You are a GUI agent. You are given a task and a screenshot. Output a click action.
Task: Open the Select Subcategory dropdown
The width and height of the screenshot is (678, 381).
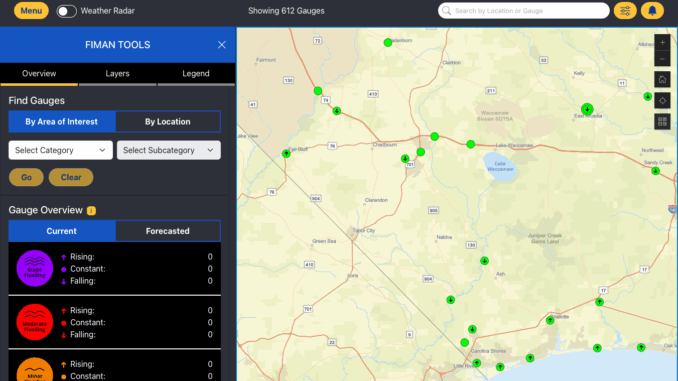tap(169, 150)
